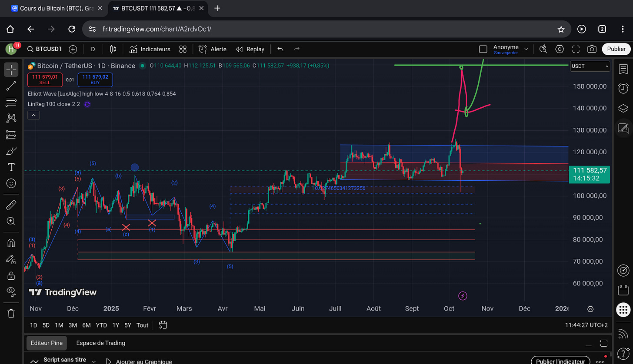Collapse the indicator legend chevron
The width and height of the screenshot is (633, 364).
coord(34,115)
